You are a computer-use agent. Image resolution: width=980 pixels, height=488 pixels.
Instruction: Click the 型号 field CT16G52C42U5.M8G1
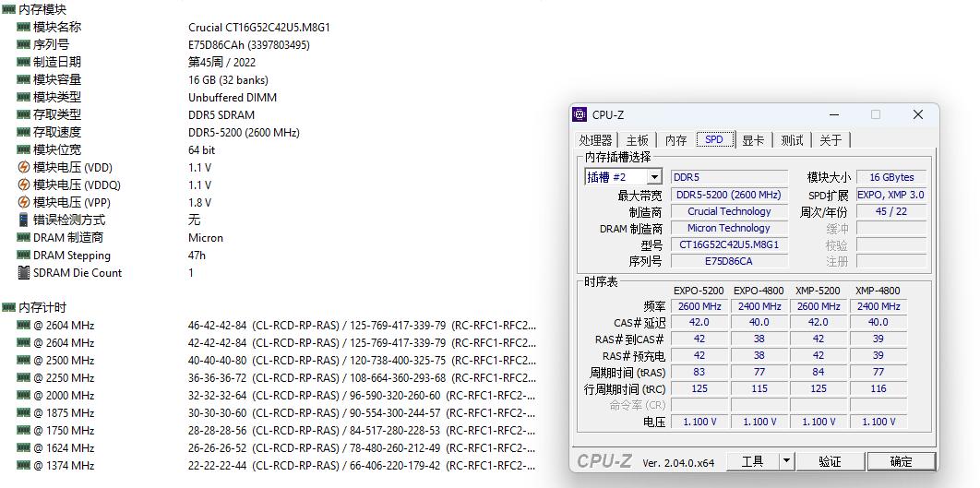729,245
